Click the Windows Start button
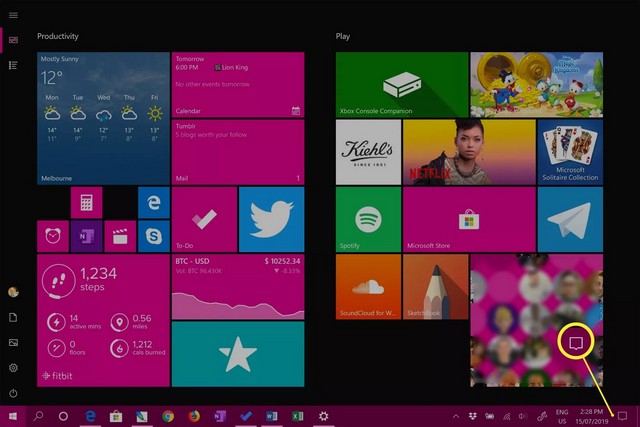640x427 pixels. point(13,416)
